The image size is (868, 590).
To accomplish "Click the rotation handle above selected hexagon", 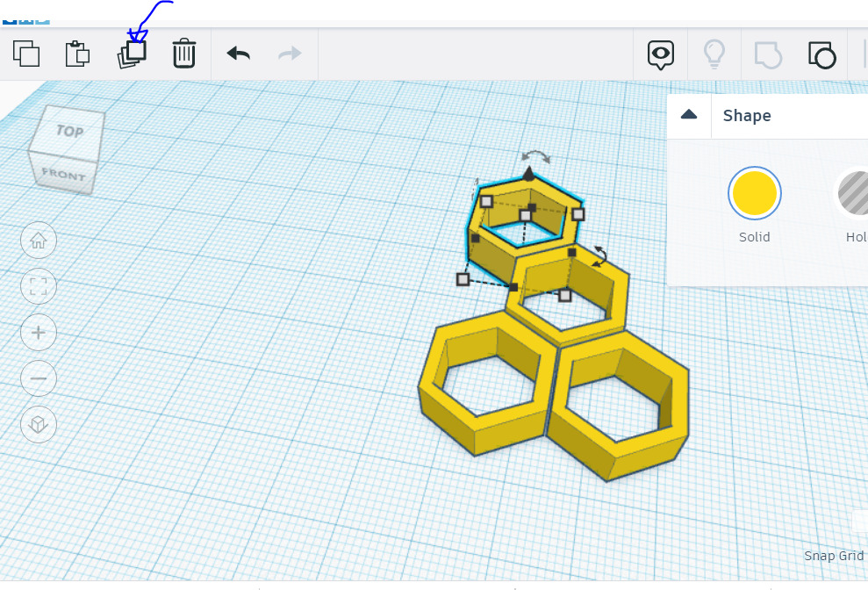I will tap(536, 157).
